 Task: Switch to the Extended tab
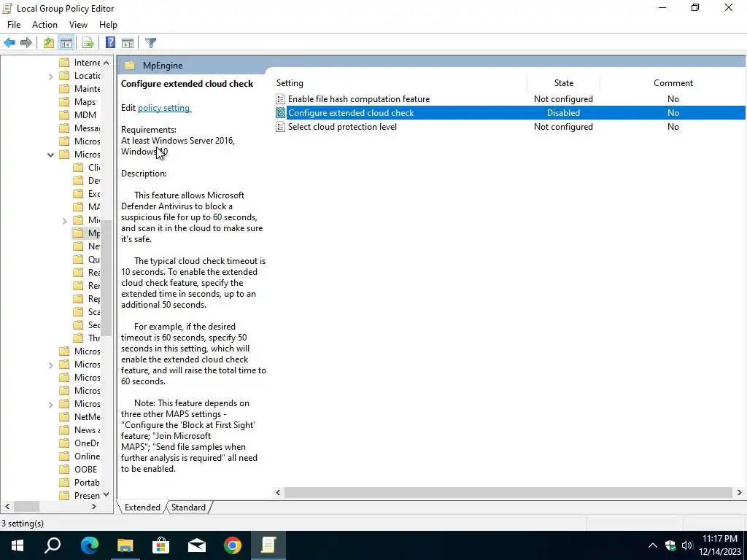(142, 507)
